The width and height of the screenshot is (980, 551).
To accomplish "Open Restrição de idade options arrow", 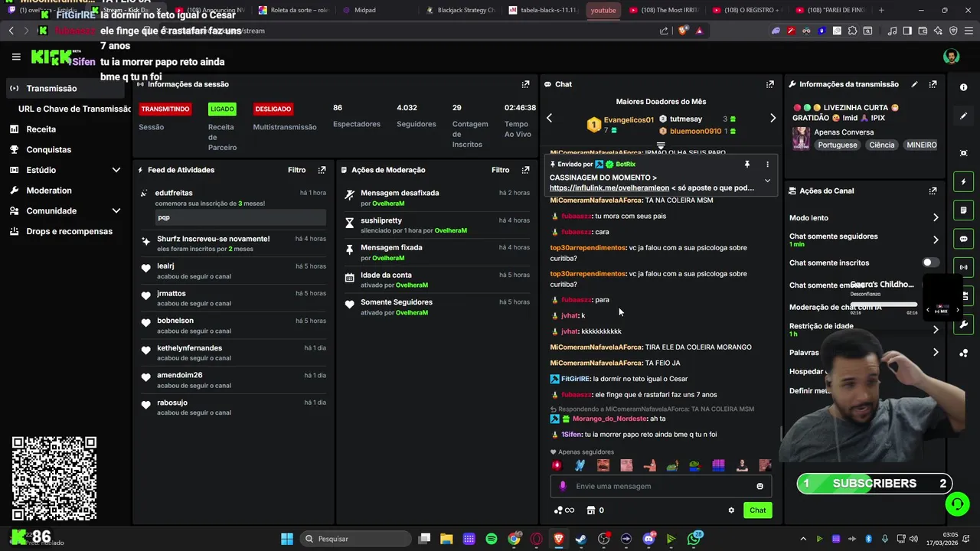I will 935,330.
